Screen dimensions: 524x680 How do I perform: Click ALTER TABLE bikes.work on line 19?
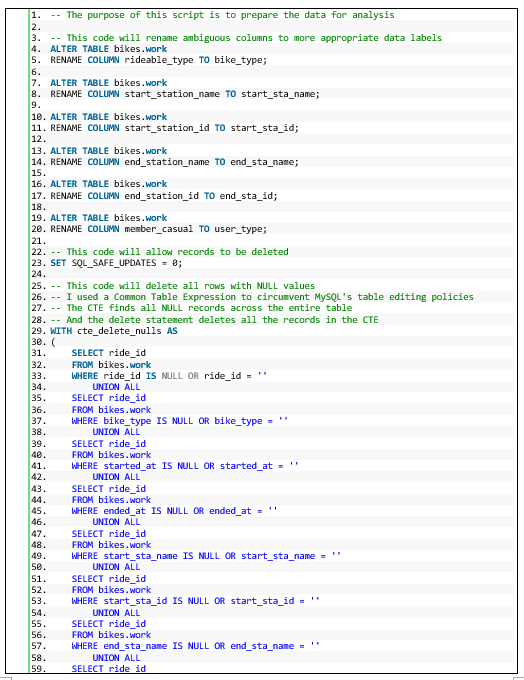point(108,218)
